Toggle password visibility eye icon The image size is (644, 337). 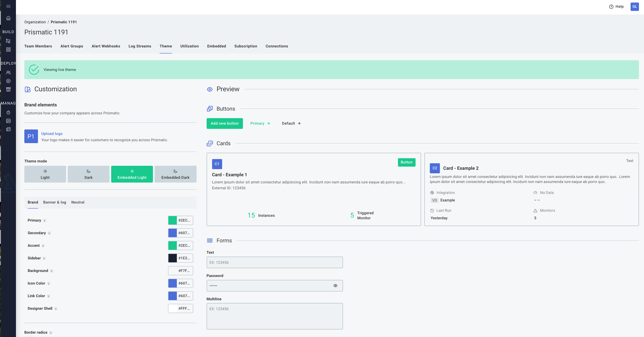[335, 286]
